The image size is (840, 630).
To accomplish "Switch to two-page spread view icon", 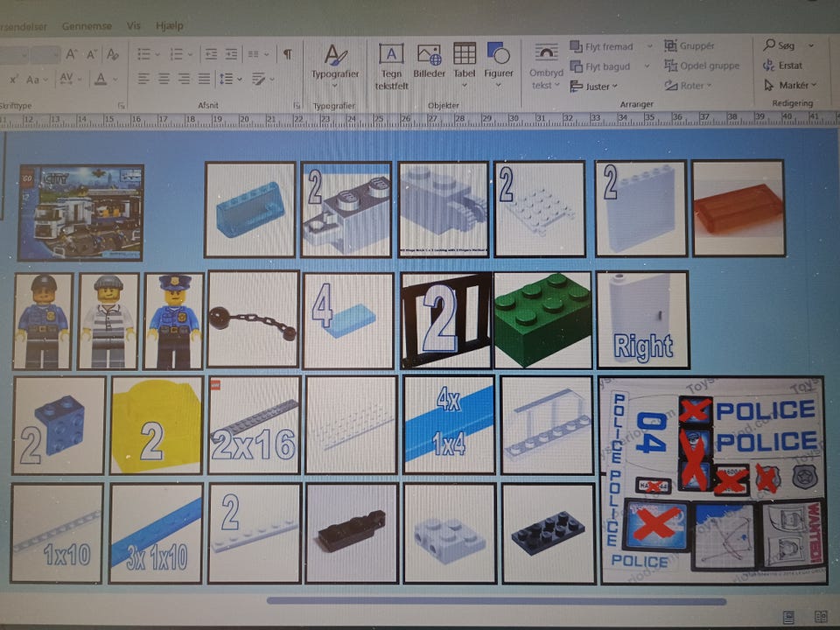I will (x=821, y=617).
